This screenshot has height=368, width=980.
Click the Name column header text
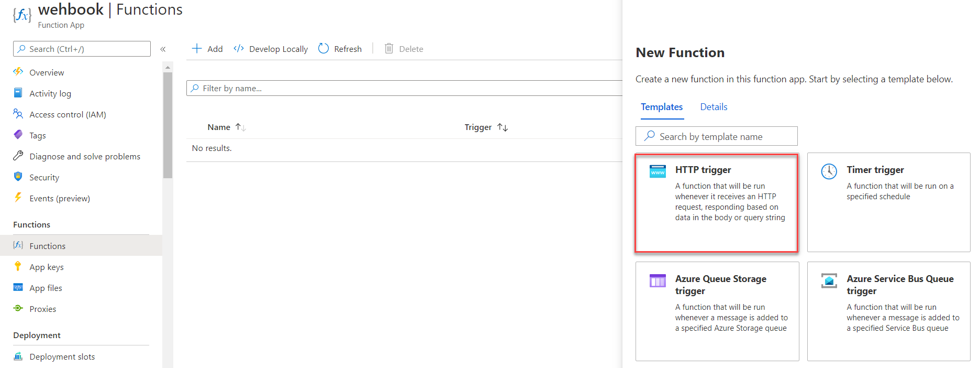click(x=219, y=127)
